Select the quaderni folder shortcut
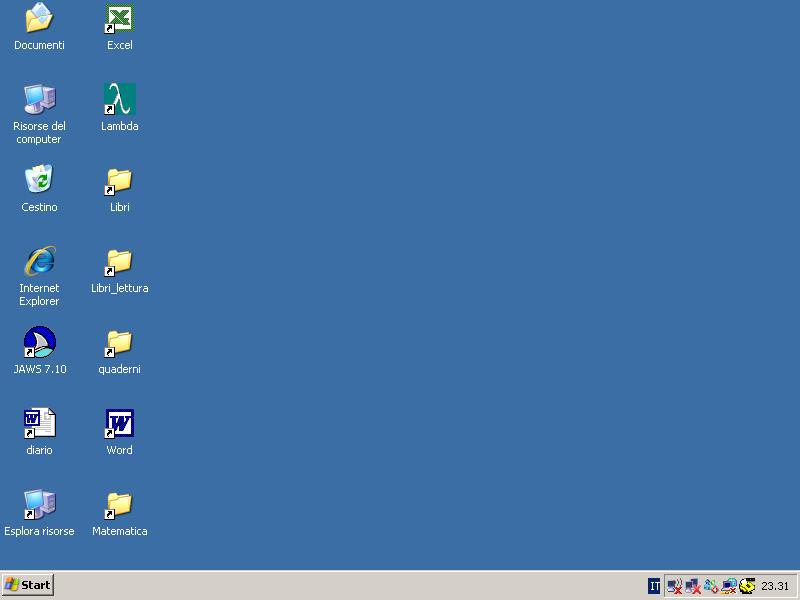 119,343
